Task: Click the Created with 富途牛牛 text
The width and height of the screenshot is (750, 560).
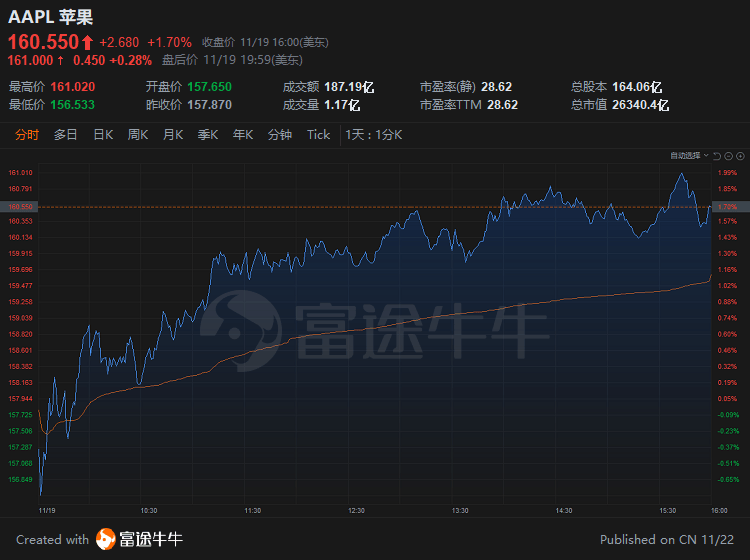Action: pos(99,539)
